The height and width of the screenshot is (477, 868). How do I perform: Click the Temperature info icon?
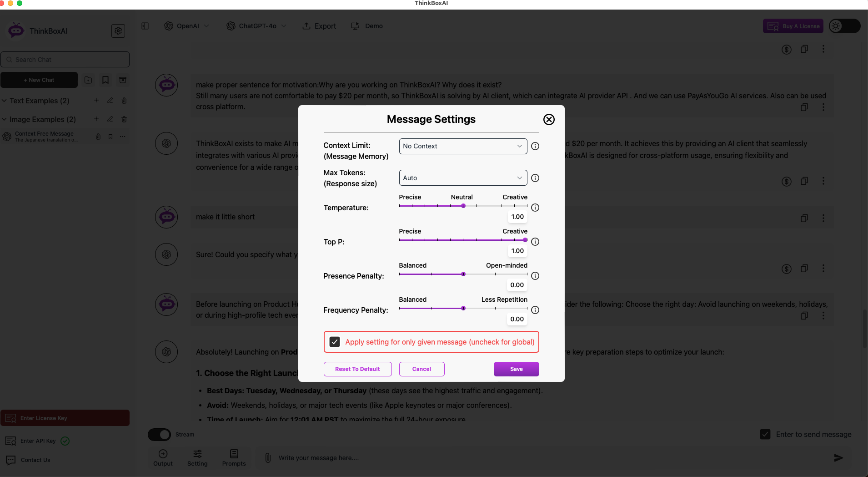point(535,208)
